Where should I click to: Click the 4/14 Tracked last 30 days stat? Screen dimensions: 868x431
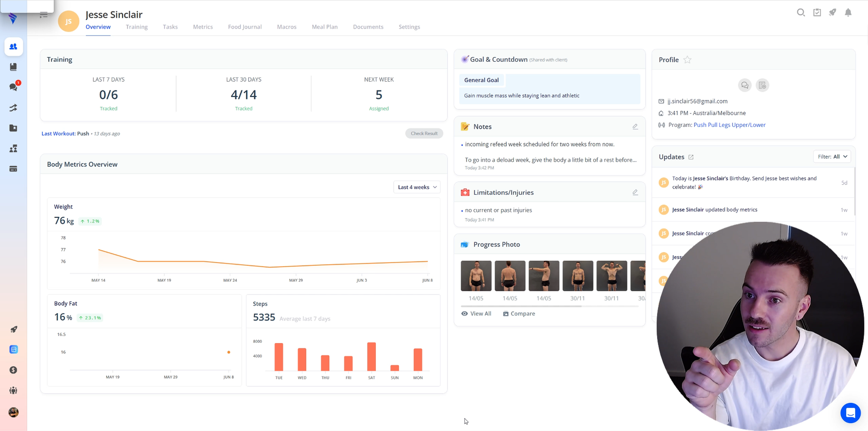244,95
